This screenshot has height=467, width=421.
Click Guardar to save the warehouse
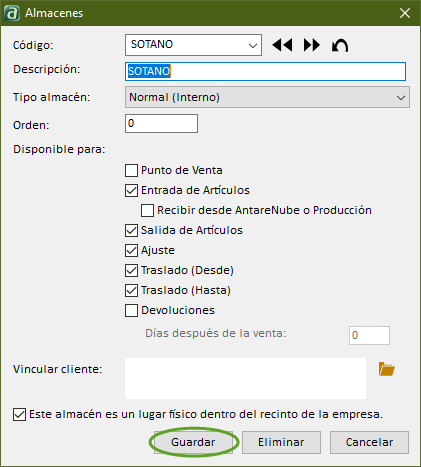[193, 442]
